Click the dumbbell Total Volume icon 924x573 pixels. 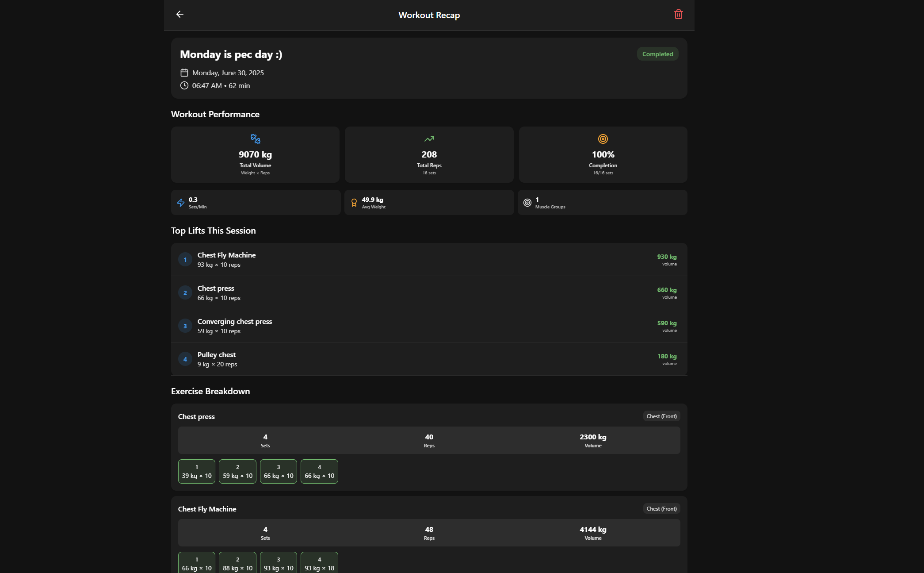click(255, 139)
